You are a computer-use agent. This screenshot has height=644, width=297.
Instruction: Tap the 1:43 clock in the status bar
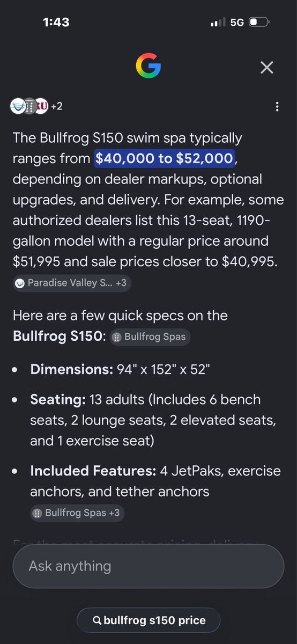pyautogui.click(x=56, y=22)
